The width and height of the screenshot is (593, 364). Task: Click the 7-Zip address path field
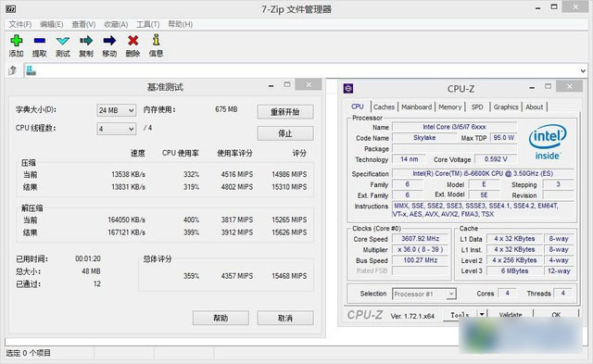306,70
